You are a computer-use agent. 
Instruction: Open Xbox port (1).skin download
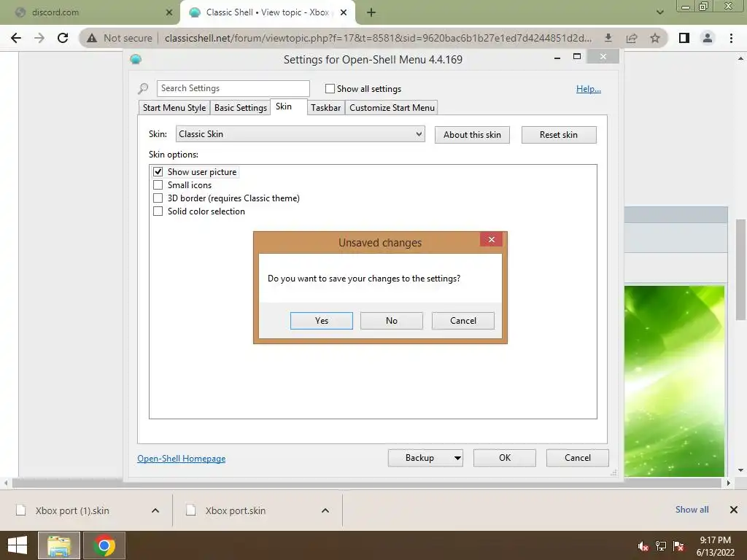click(x=72, y=510)
